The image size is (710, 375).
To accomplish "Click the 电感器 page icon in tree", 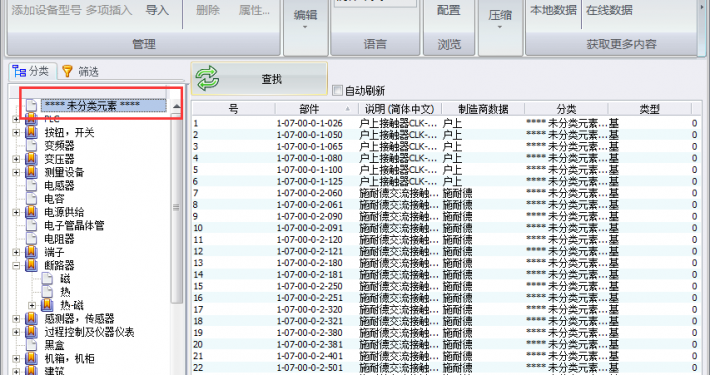I will coord(31,185).
